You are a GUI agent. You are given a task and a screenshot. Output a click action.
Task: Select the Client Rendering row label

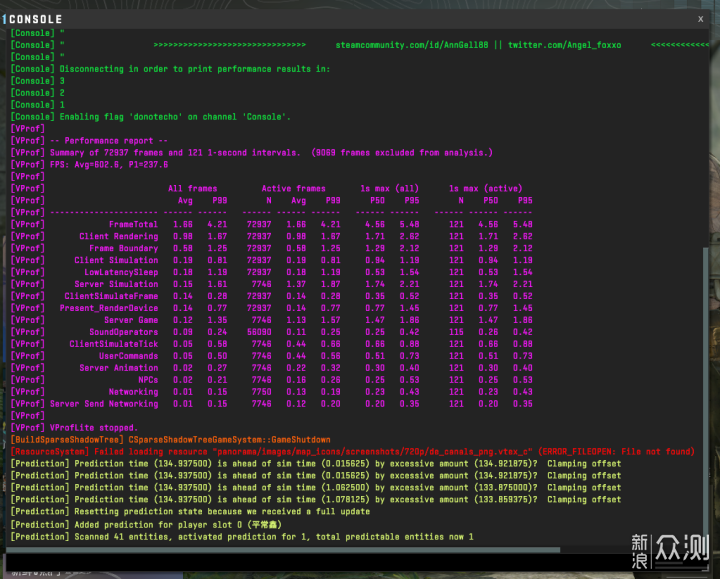tap(118, 236)
